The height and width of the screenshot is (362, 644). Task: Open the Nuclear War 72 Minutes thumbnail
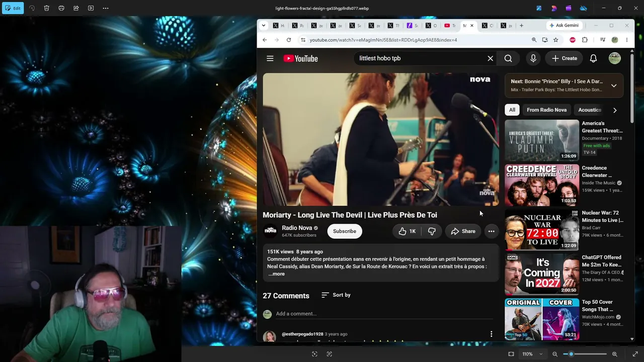pyautogui.click(x=542, y=230)
